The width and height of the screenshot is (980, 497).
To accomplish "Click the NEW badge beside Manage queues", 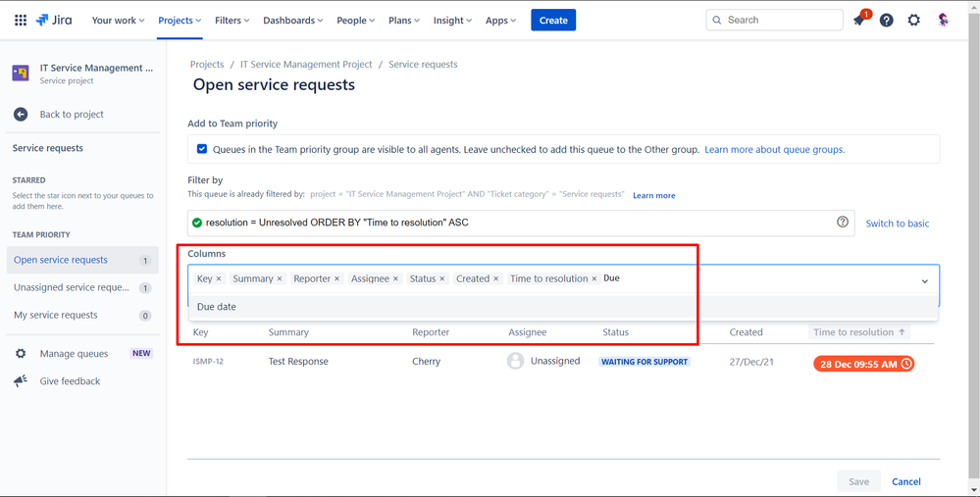I will point(141,354).
